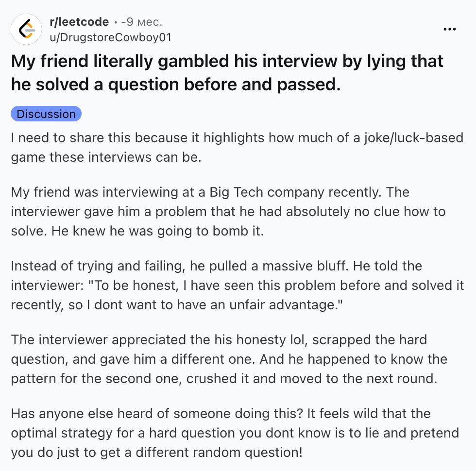Click the paragraph starting 'I need to share this'

237,148
